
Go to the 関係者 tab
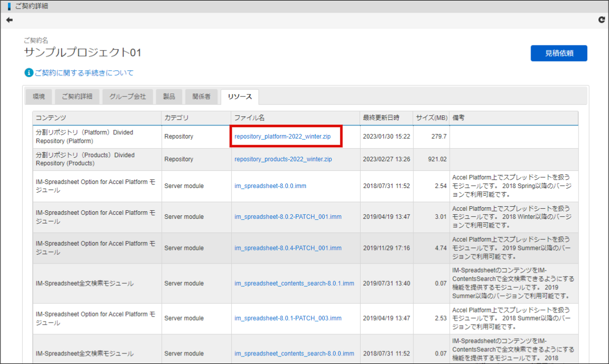[x=201, y=97]
